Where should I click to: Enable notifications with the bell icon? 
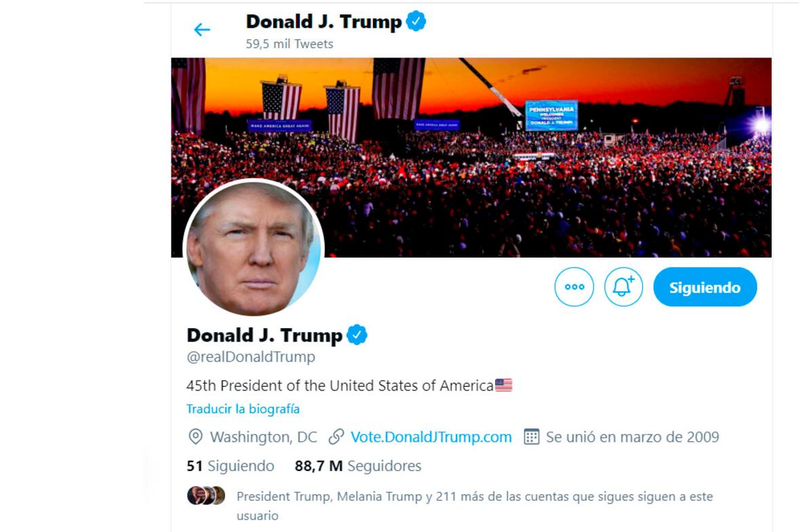tap(623, 287)
